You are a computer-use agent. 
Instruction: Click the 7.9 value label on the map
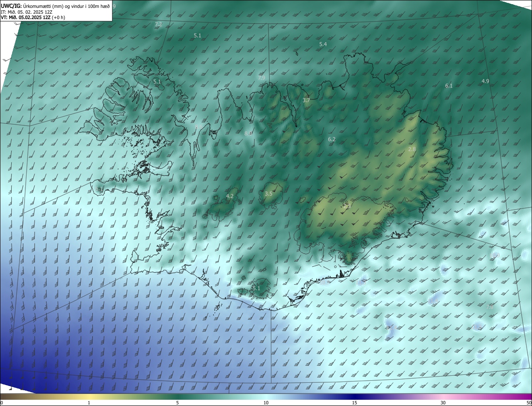click(261, 78)
